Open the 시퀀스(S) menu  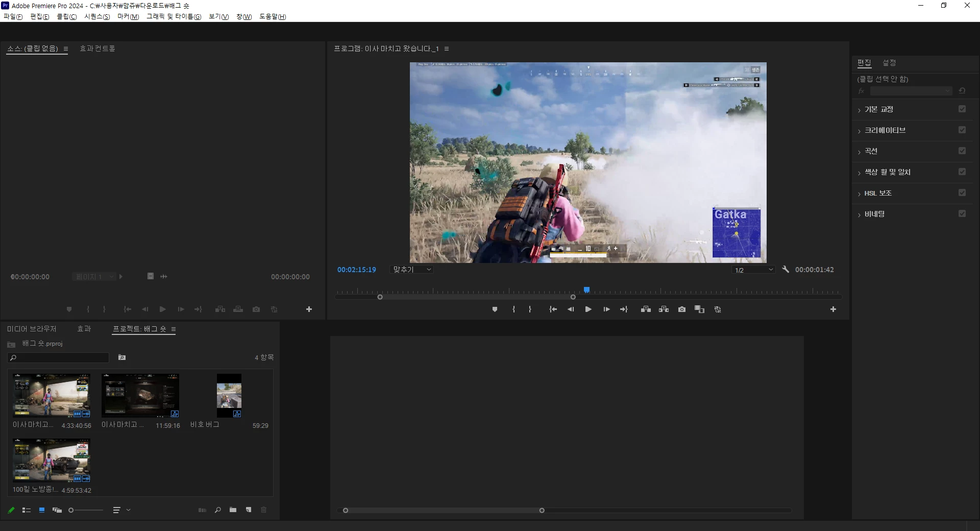point(97,17)
